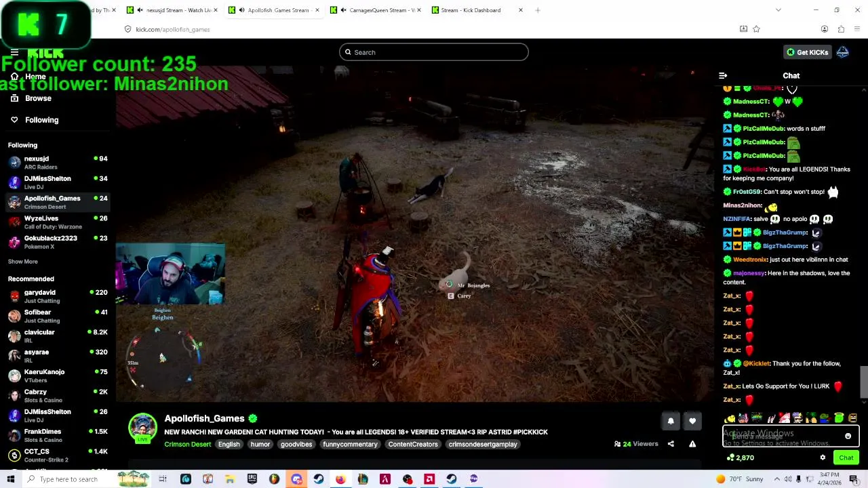868x488 pixels.
Task: Click the 24 Viewers count
Action: pos(636,445)
